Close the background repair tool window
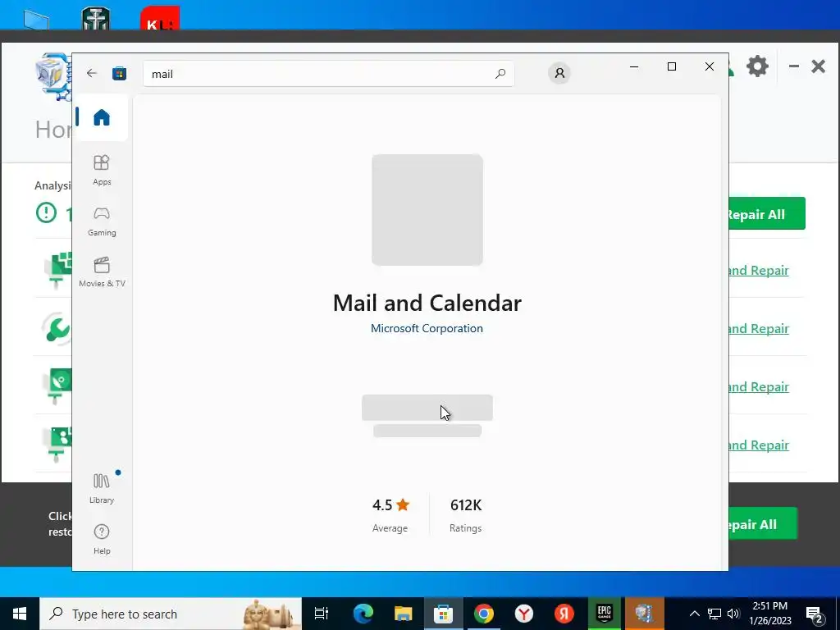Viewport: 840px width, 630px height. (x=818, y=66)
